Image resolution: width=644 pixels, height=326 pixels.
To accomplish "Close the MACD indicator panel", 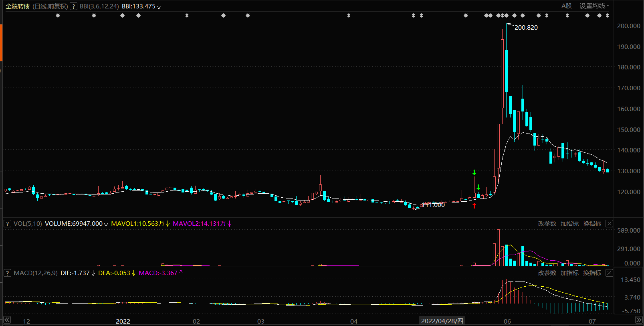I will pyautogui.click(x=609, y=273).
